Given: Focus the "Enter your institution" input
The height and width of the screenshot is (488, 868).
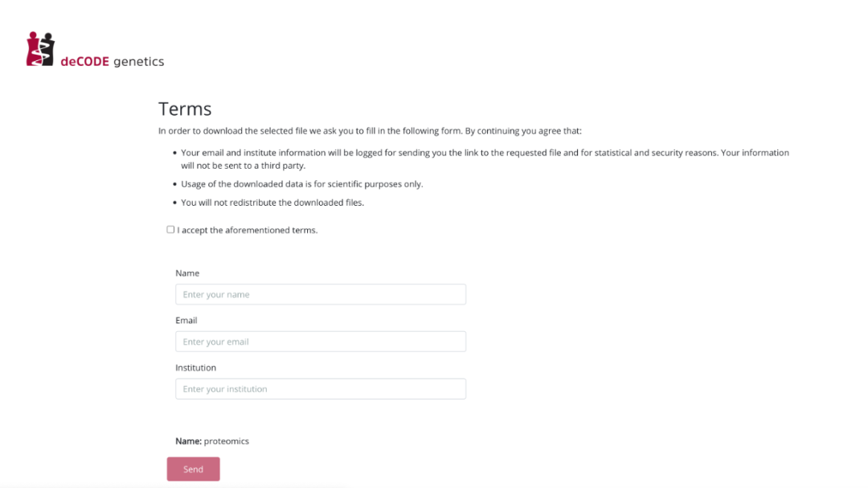Looking at the screenshot, I should [321, 389].
